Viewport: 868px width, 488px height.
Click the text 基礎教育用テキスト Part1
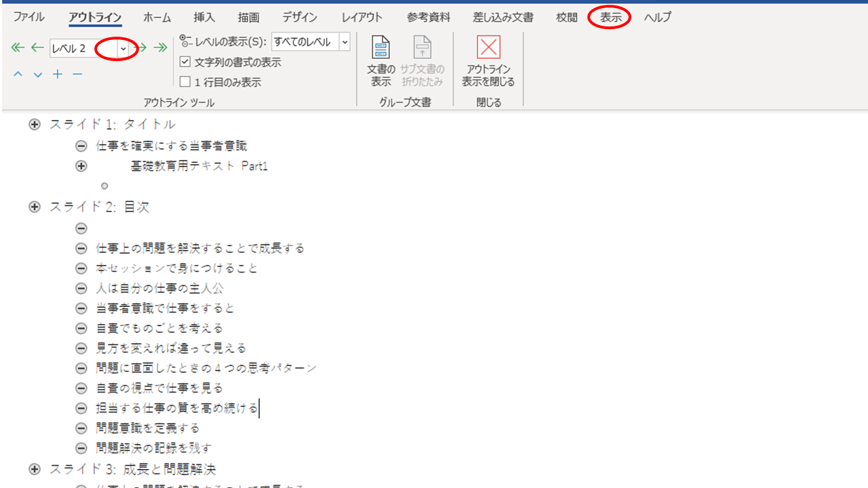click(x=199, y=166)
